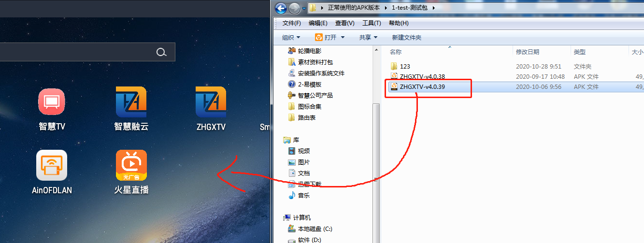
Task: Open the 火星直播 app
Action: 131,165
